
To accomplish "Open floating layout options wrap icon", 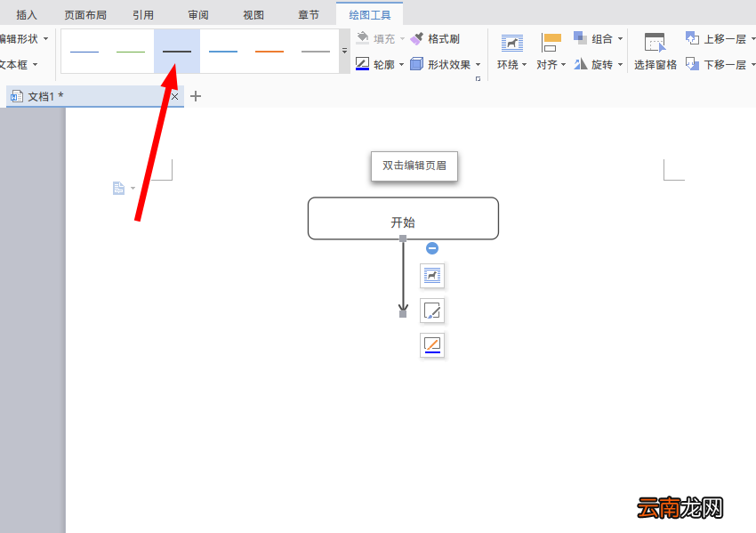I will [432, 276].
